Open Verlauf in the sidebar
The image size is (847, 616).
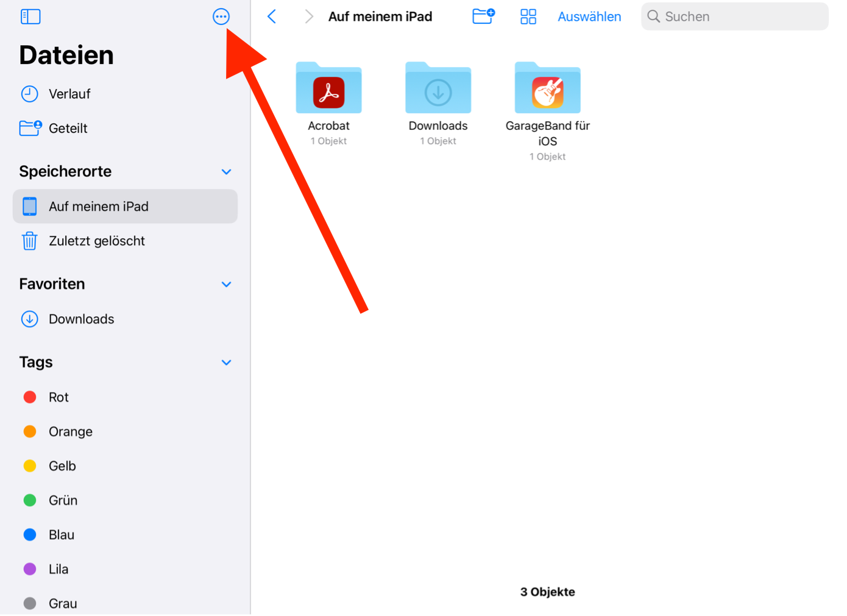[x=69, y=94]
